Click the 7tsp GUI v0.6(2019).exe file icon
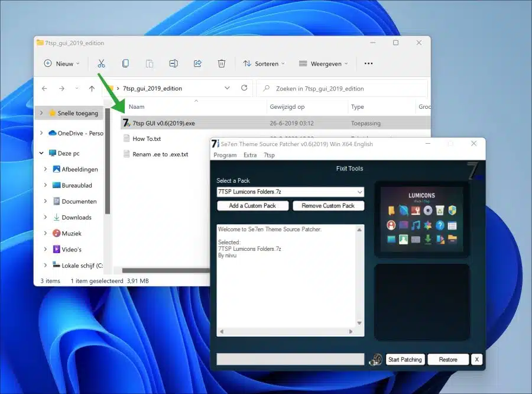Screen dimensions: 532x394 tap(126, 123)
